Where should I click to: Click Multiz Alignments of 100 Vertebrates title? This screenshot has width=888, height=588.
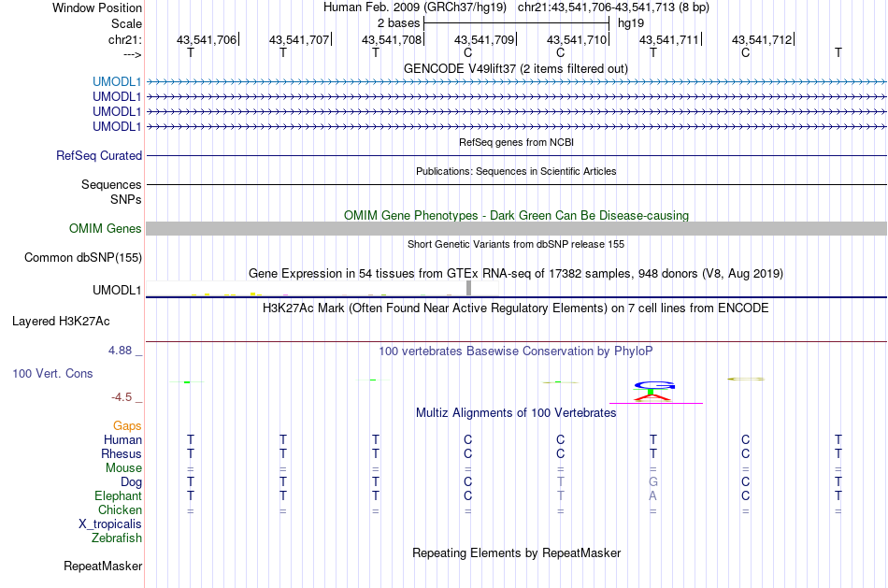516,413
